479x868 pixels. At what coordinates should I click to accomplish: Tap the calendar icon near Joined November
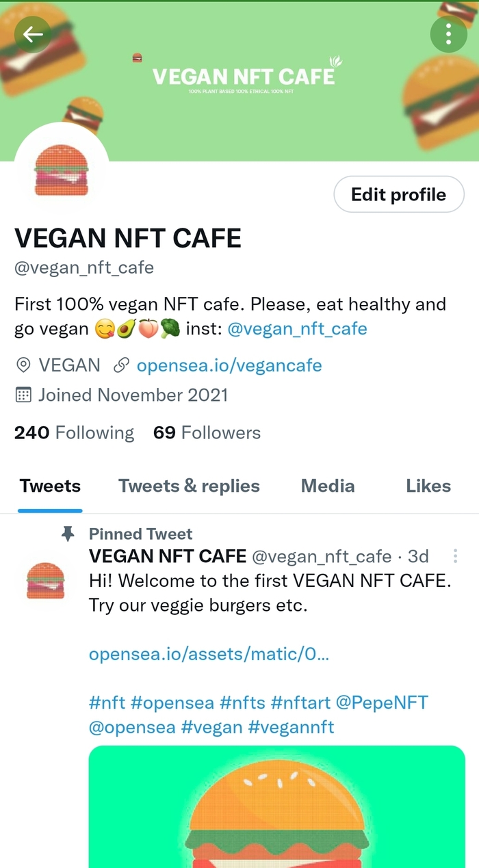[23, 395]
